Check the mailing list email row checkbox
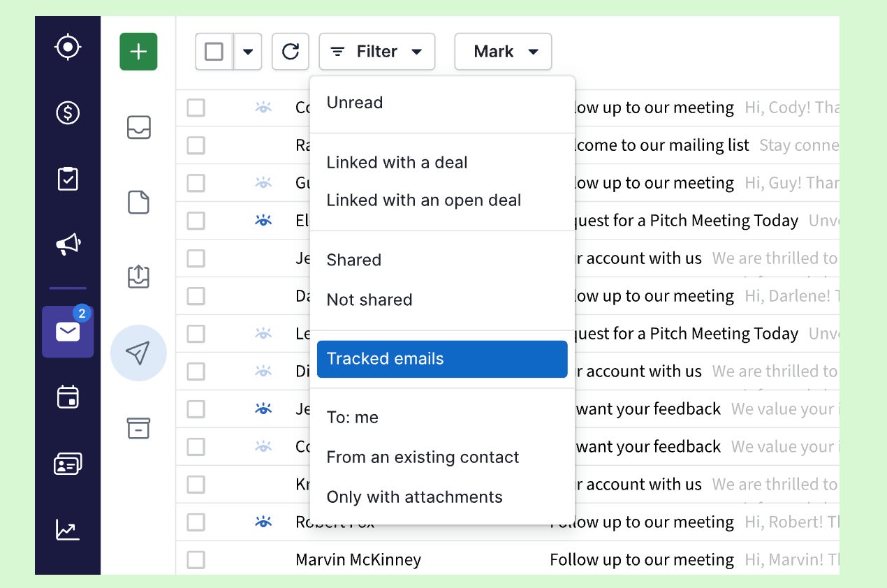This screenshot has width=887, height=588. point(196,145)
